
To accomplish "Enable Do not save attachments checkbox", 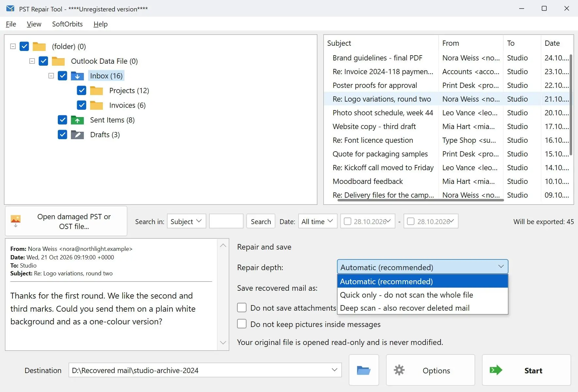I will click(242, 308).
